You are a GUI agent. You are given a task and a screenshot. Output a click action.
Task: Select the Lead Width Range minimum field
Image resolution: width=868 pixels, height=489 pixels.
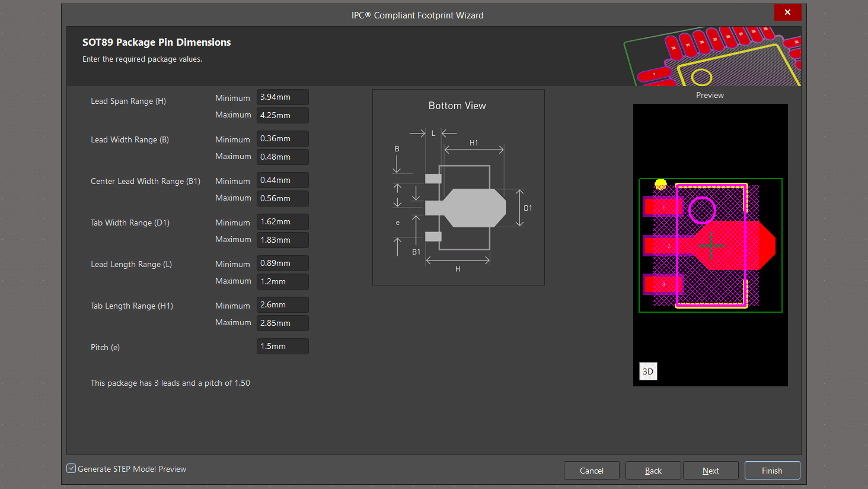point(282,139)
